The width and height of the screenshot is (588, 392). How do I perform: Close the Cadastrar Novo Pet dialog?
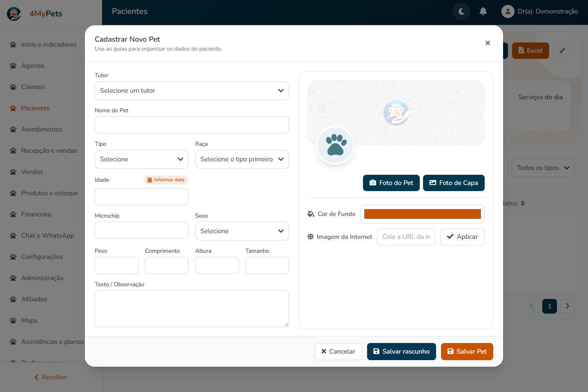pyautogui.click(x=488, y=43)
